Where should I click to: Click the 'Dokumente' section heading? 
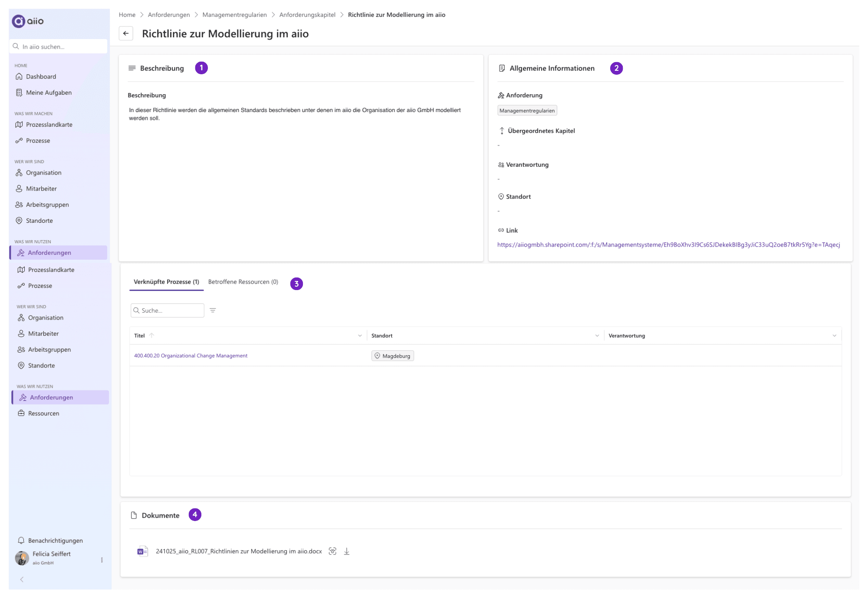[x=160, y=515]
